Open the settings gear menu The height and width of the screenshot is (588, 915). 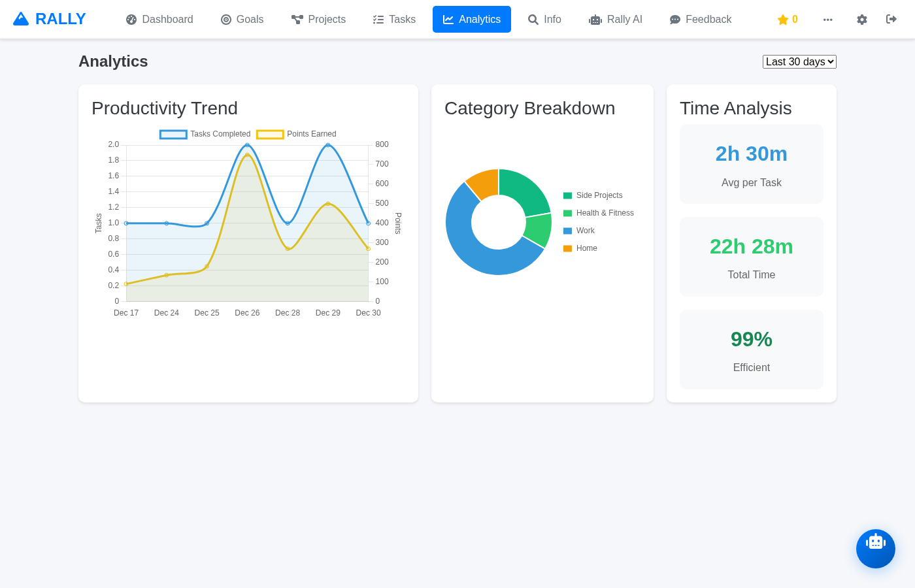tap(862, 20)
